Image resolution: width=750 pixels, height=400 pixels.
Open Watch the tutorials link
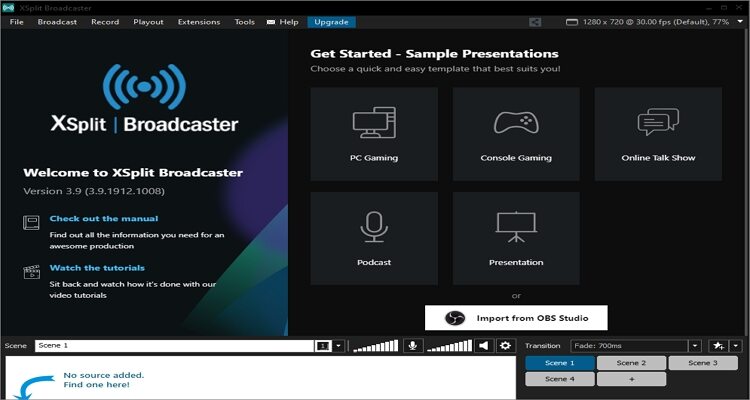(97, 268)
